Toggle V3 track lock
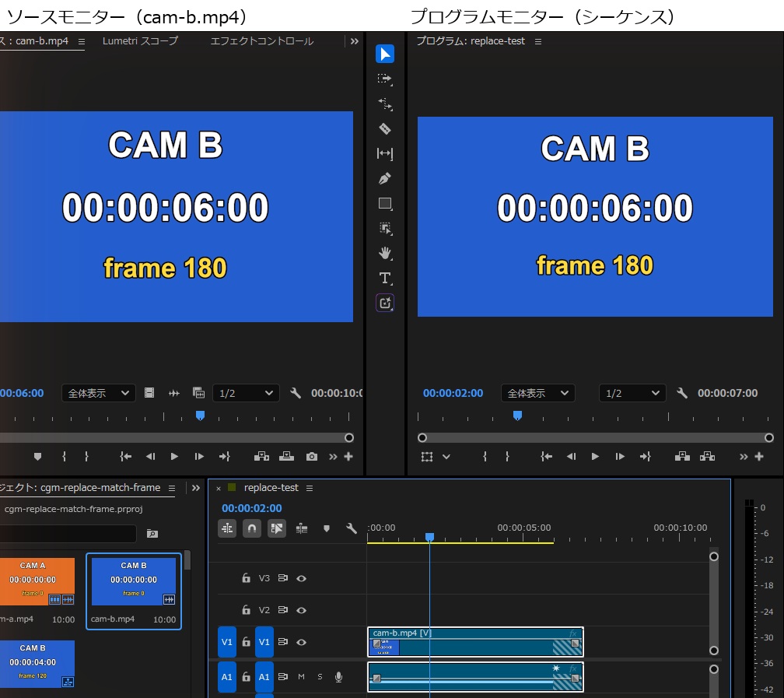The width and height of the screenshot is (784, 698). (x=246, y=578)
